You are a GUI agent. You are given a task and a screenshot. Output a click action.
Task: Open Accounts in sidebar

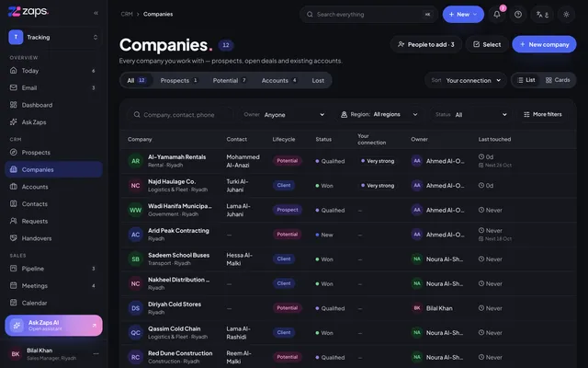[x=53, y=187]
